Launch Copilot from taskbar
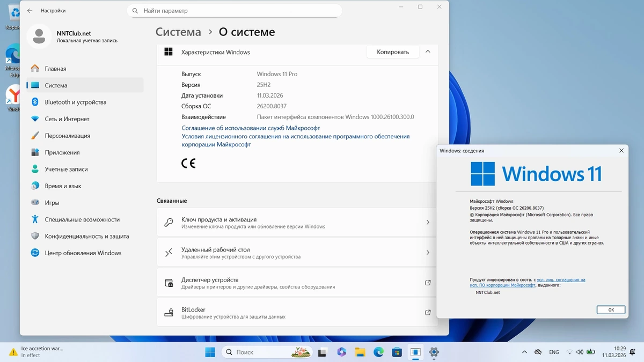 click(x=341, y=352)
